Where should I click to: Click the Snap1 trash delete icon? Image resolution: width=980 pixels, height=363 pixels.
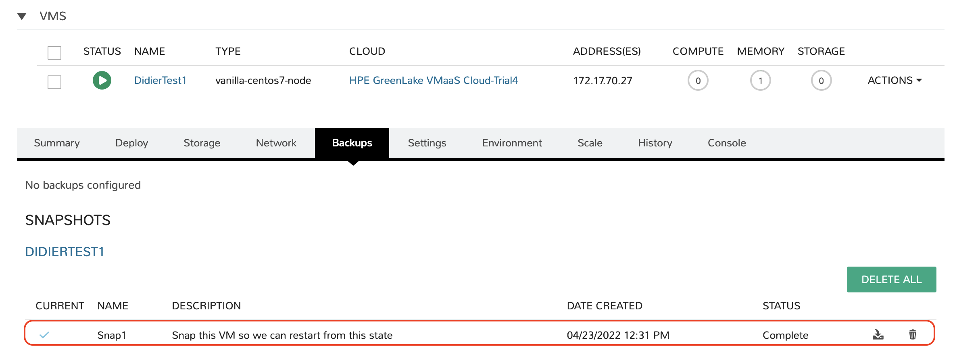click(x=913, y=334)
